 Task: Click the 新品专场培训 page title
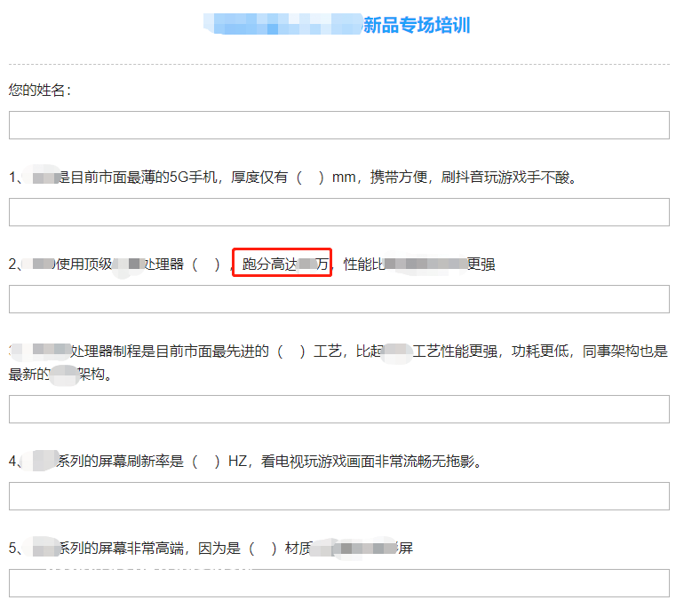pos(416,26)
